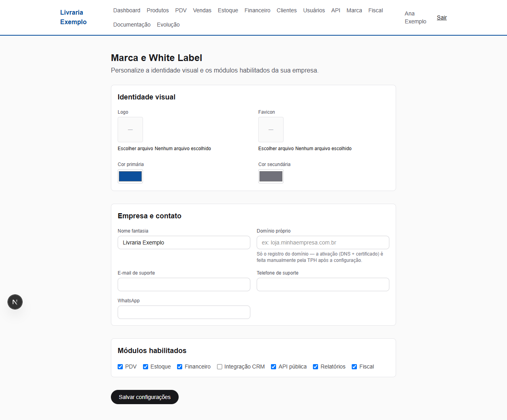The image size is (507, 420).
Task: Click the Favicon preview placeholder
Action: coord(271,130)
